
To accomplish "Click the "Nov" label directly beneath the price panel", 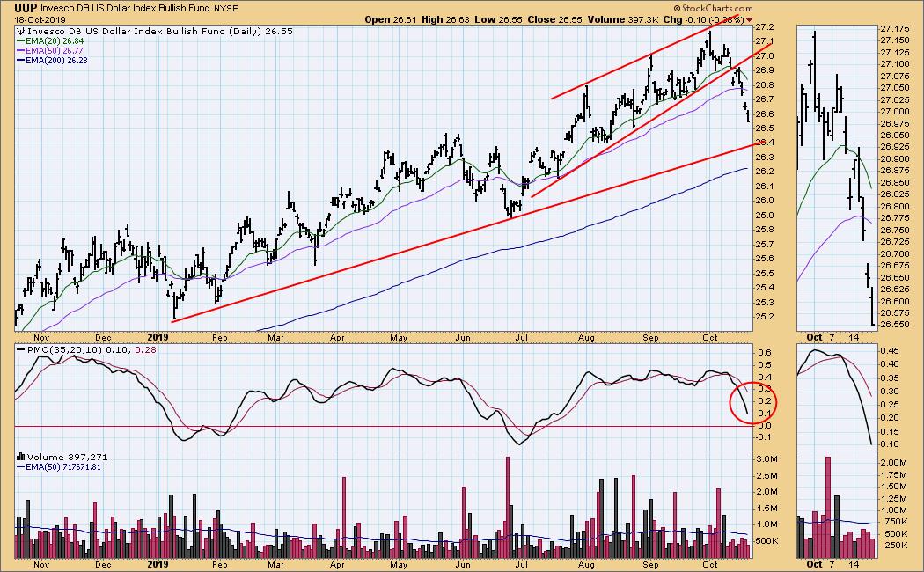I will pyautogui.click(x=41, y=338).
